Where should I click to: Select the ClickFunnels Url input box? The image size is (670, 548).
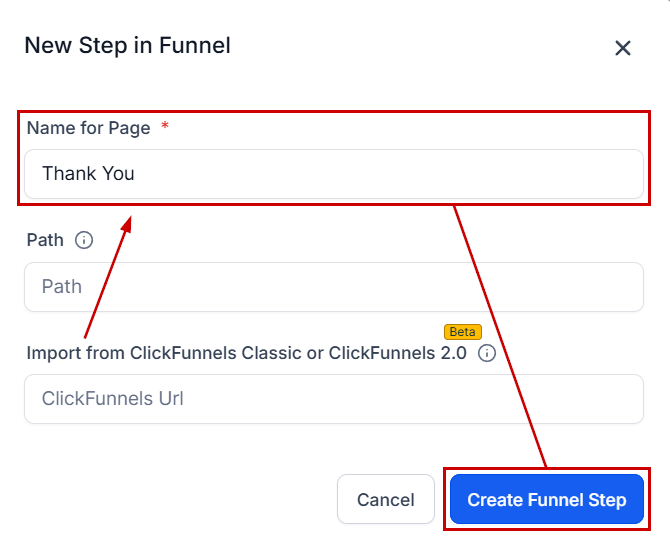tap(334, 399)
